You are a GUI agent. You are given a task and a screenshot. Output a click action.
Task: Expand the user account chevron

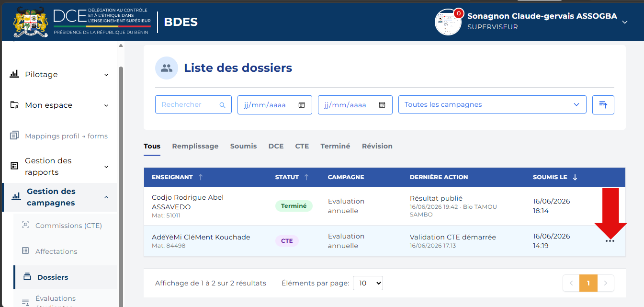click(x=624, y=22)
